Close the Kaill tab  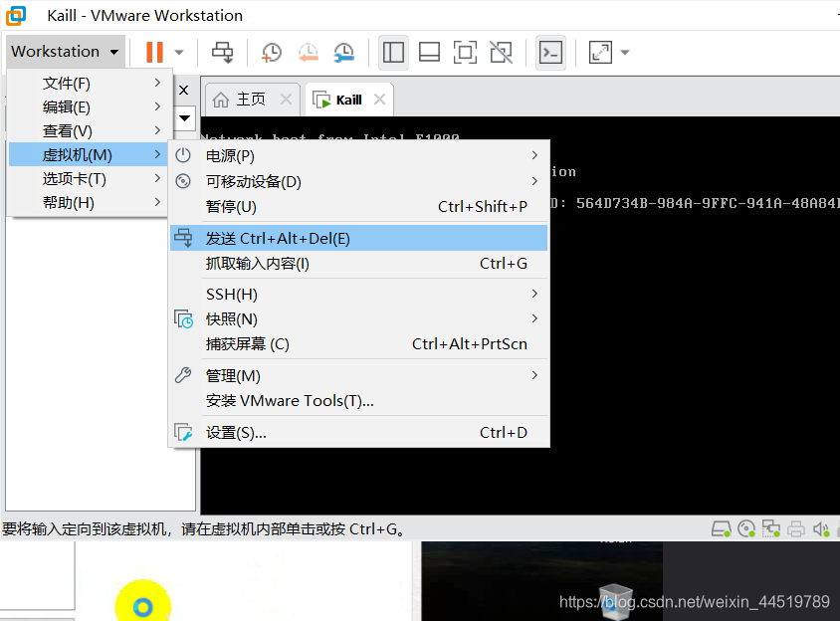coord(379,100)
